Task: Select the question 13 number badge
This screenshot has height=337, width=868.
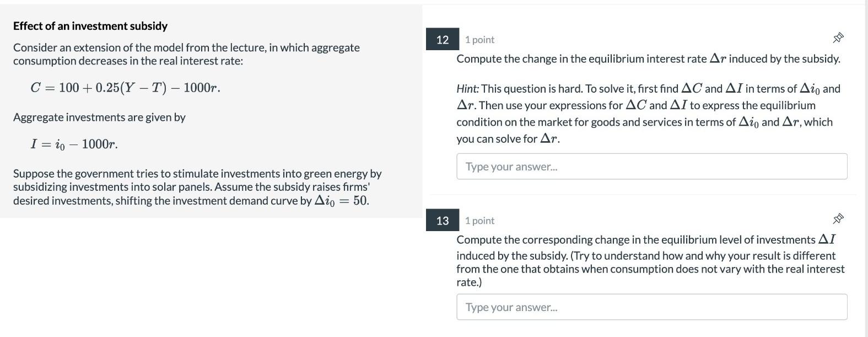Action: 443,220
